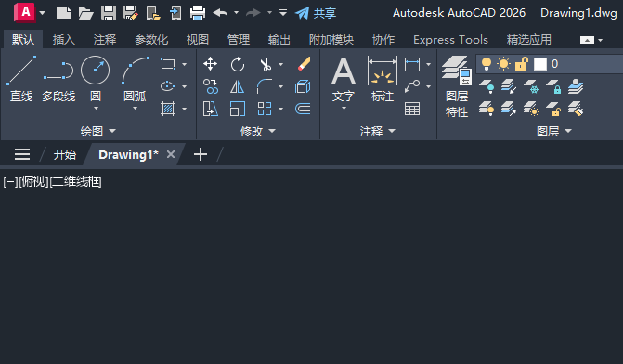Screen dimensions: 623x364
Task: Expand the Modify (修改) panel
Action: pos(257,131)
